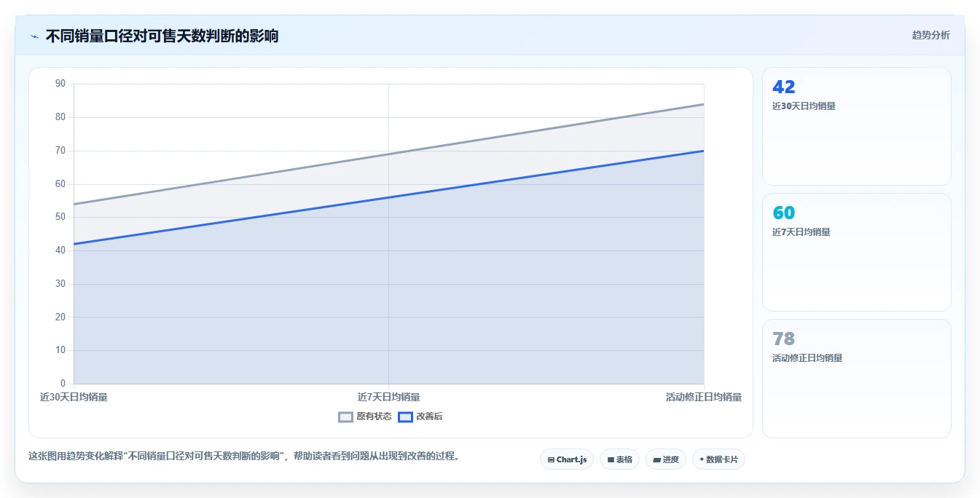Click the description sentence under the chart

[x=244, y=456]
